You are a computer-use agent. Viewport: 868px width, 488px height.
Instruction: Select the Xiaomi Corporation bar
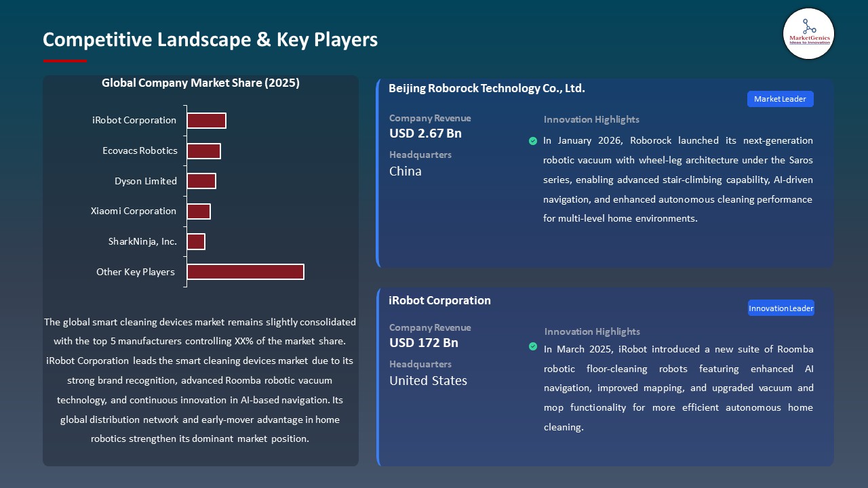point(199,211)
